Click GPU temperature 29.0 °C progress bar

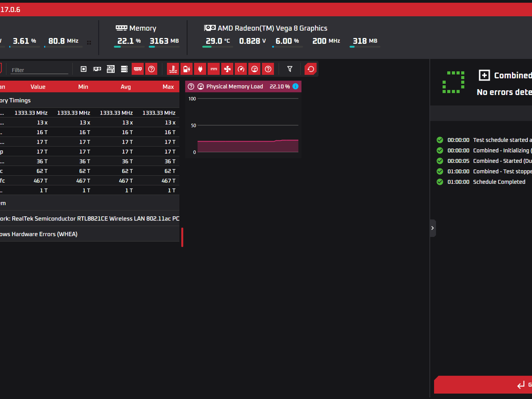pyautogui.click(x=217, y=47)
